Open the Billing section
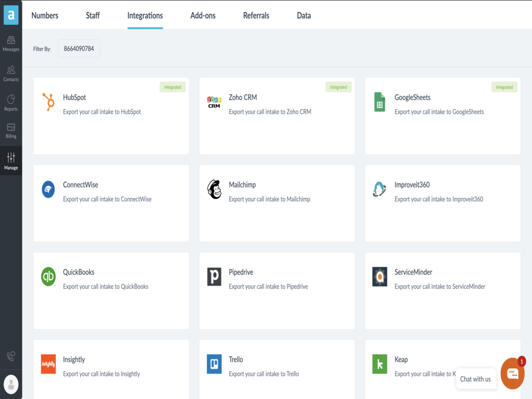The image size is (532, 399). pyautogui.click(x=11, y=131)
